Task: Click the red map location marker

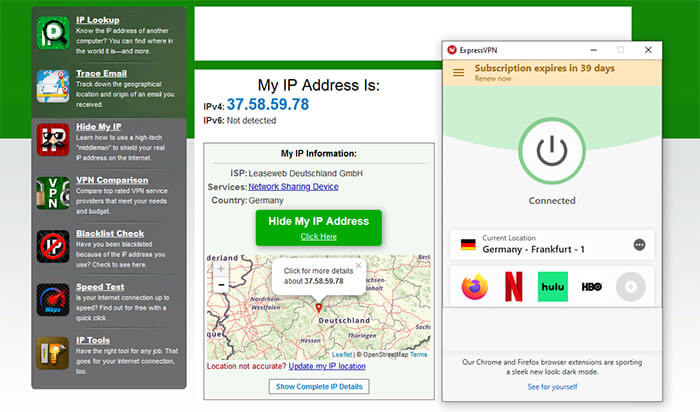Action: (318, 308)
